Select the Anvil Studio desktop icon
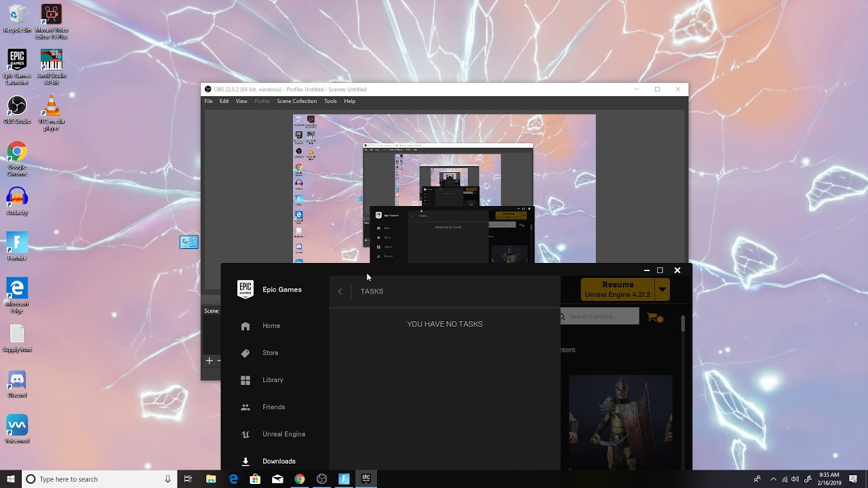868x488 pixels. click(x=51, y=66)
